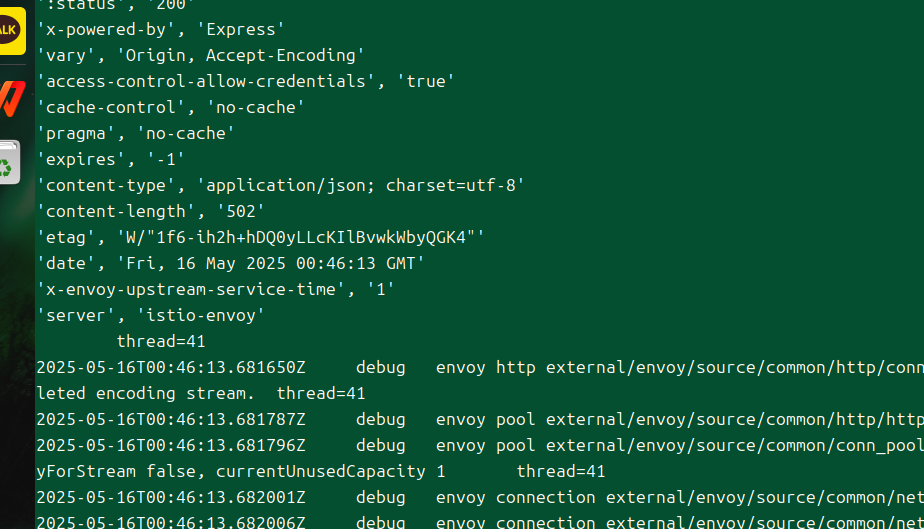The height and width of the screenshot is (529, 924).
Task: Click the content-type application/json line
Action: (280, 185)
